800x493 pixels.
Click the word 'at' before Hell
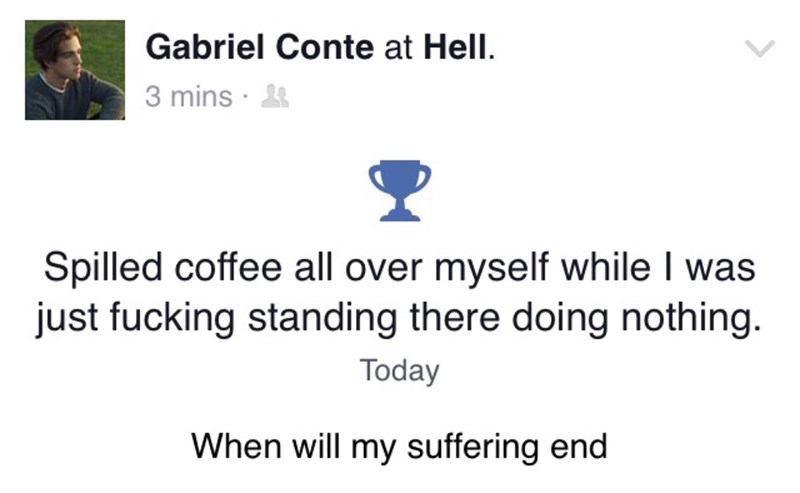pyautogui.click(x=397, y=47)
